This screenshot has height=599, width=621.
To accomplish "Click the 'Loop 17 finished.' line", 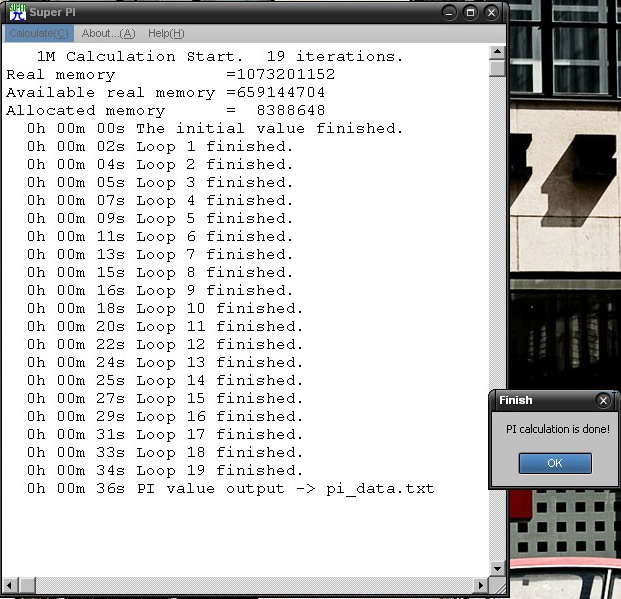I will 165,435.
